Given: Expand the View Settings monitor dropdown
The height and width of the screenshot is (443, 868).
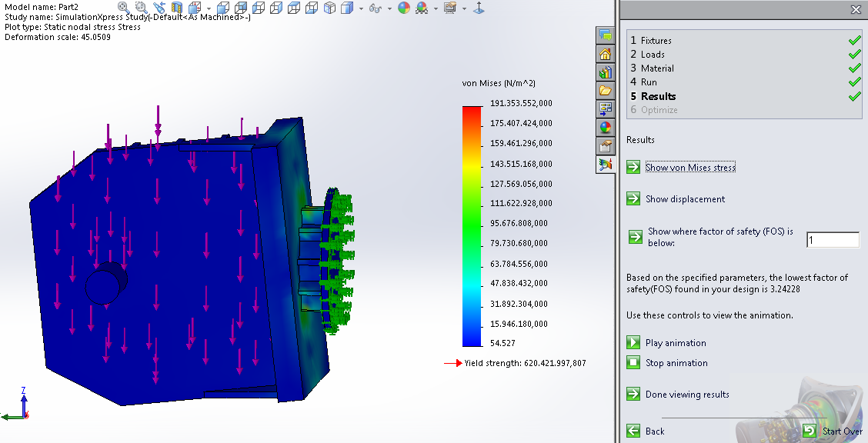Looking at the screenshot, I should (464, 8).
